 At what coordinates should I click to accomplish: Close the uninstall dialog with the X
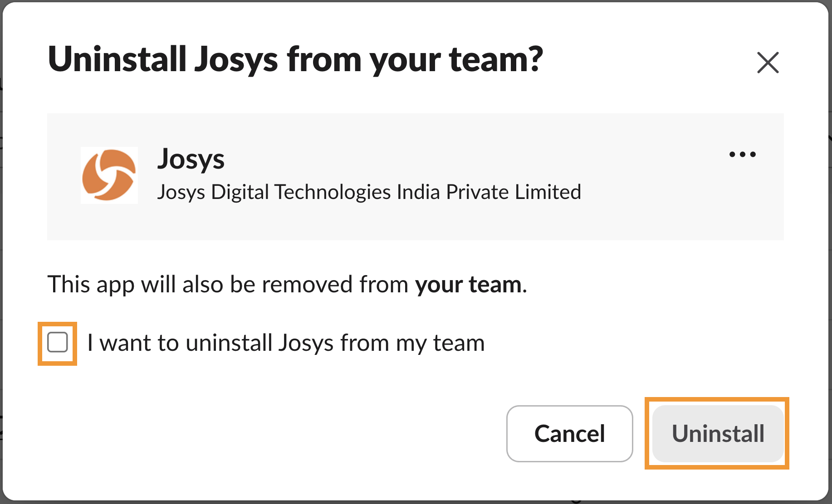(x=768, y=63)
